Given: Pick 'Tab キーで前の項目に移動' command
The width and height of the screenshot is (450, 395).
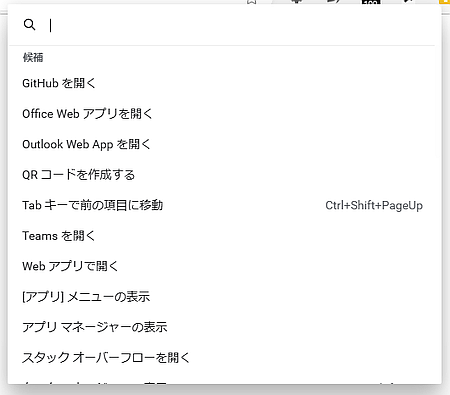Looking at the screenshot, I should click(225, 205).
